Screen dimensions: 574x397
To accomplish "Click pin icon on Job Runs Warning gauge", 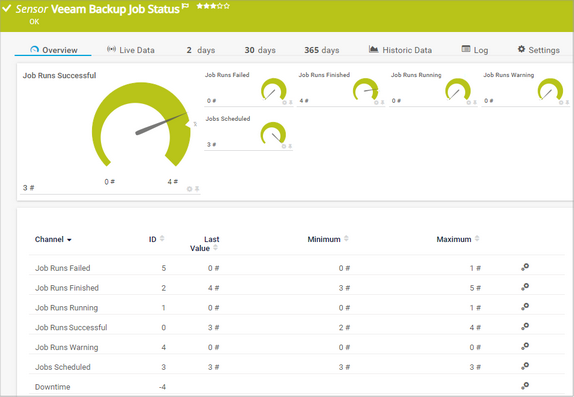I will [x=567, y=103].
